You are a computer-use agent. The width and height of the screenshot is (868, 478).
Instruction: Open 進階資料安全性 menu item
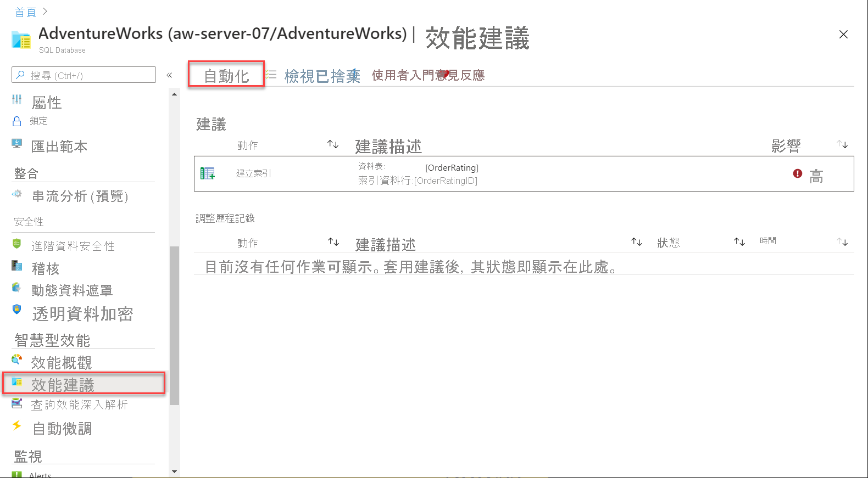pyautogui.click(x=73, y=246)
